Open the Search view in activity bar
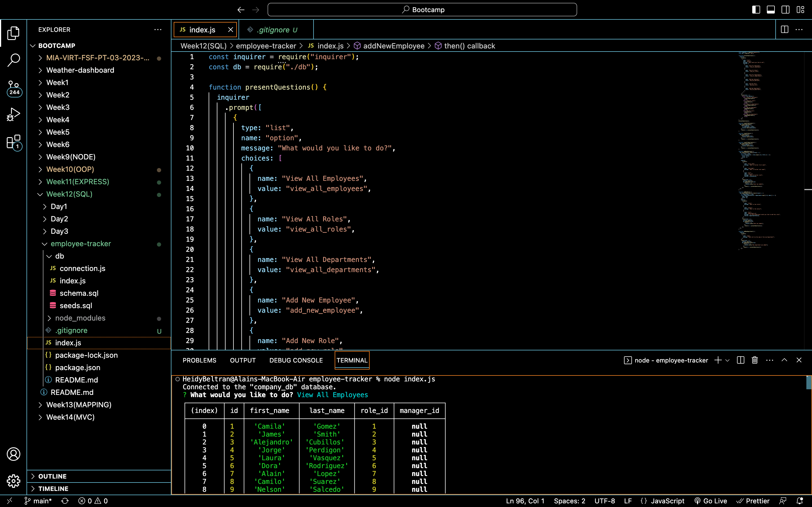 tap(14, 60)
